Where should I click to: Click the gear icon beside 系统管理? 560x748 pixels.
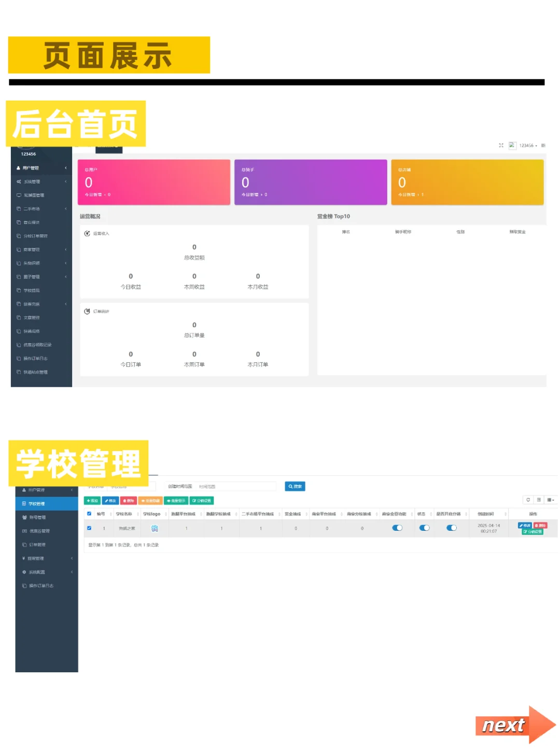pos(19,181)
